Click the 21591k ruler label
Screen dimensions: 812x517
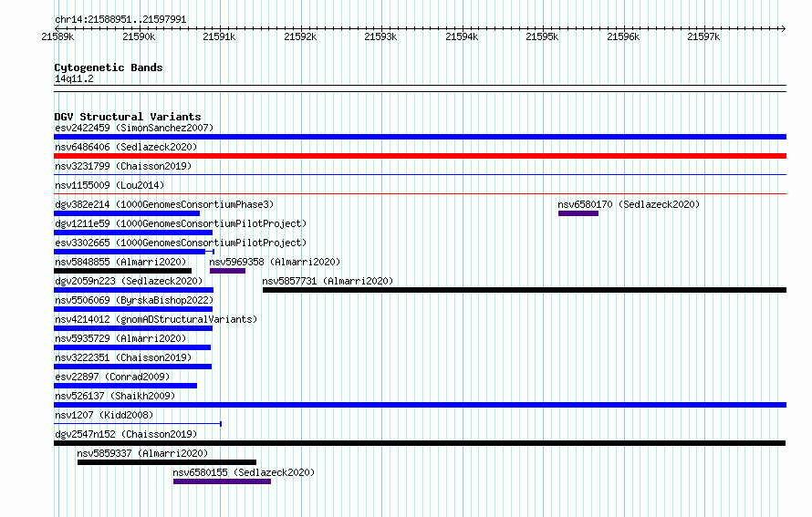tap(219, 36)
